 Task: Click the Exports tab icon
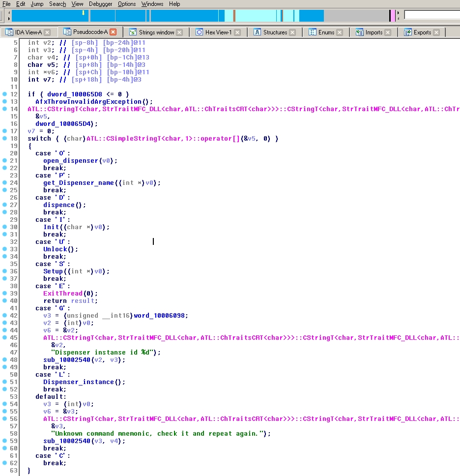(x=408, y=32)
